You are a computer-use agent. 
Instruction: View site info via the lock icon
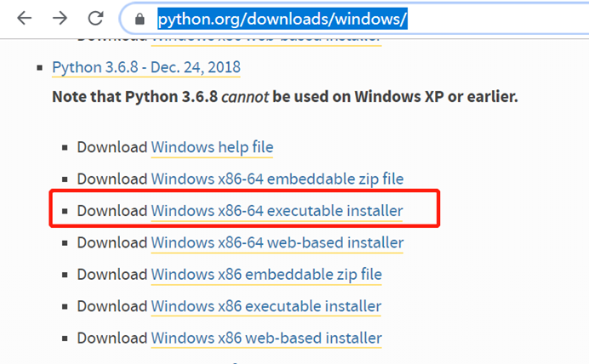pyautogui.click(x=140, y=19)
